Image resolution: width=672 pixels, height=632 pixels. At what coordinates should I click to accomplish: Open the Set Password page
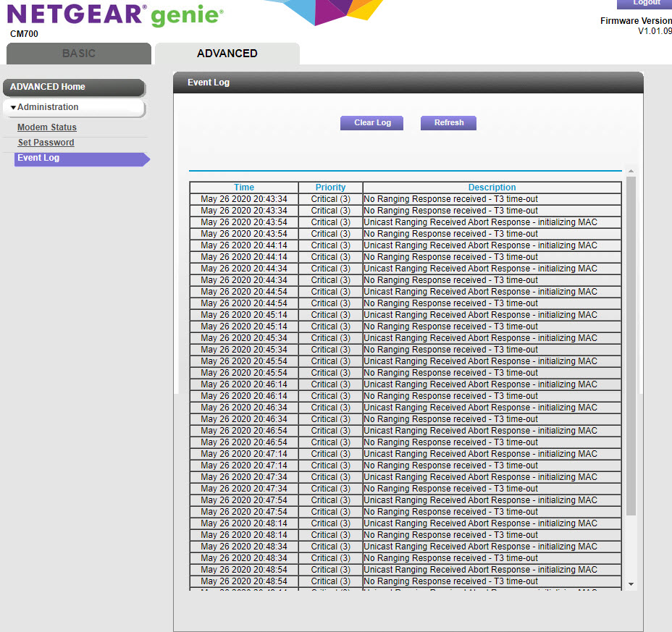coord(45,142)
